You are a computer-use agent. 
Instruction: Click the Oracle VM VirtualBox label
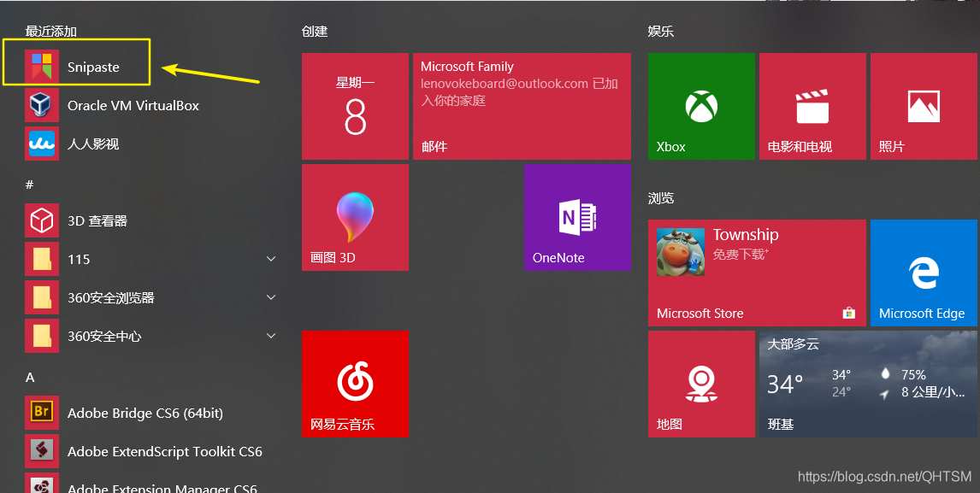point(133,106)
